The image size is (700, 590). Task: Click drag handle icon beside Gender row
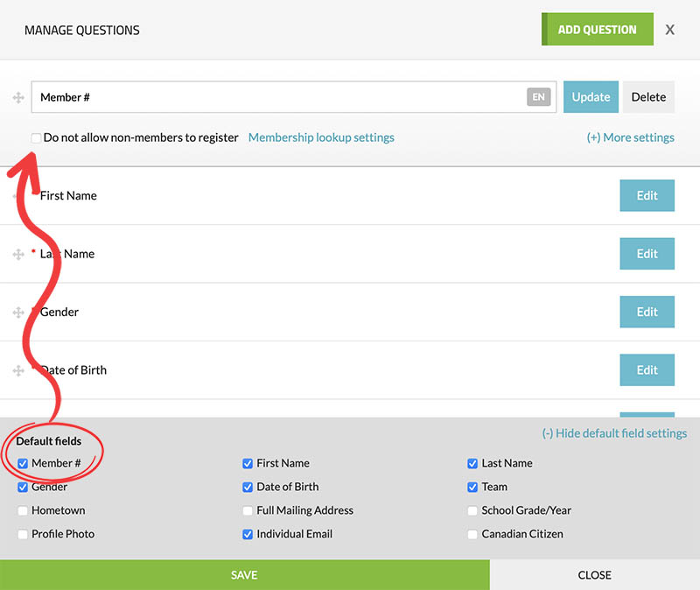click(18, 313)
